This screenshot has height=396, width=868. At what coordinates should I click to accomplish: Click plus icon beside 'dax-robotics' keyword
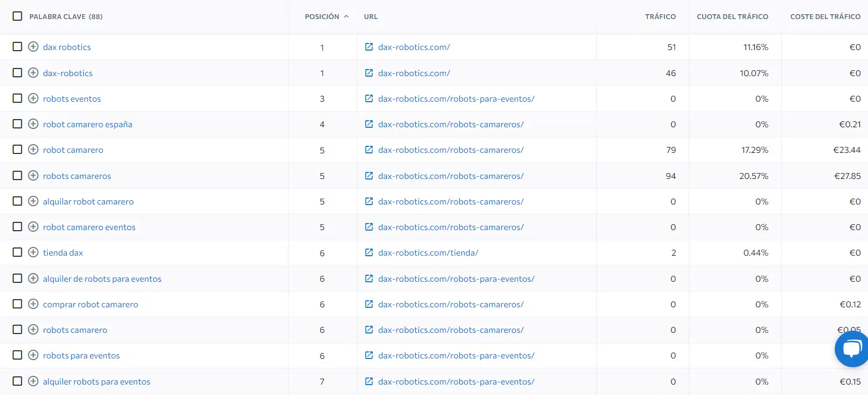click(x=33, y=73)
